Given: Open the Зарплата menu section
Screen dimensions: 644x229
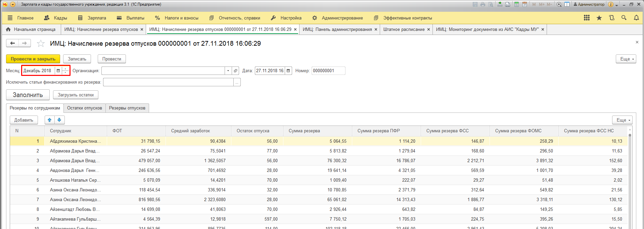Looking at the screenshot, I should pos(96,18).
